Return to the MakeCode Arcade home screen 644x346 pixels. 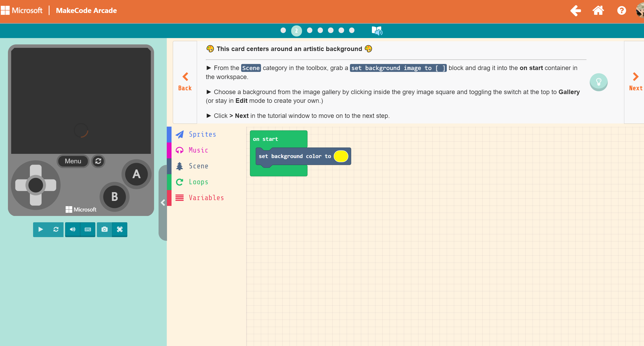[x=598, y=10]
